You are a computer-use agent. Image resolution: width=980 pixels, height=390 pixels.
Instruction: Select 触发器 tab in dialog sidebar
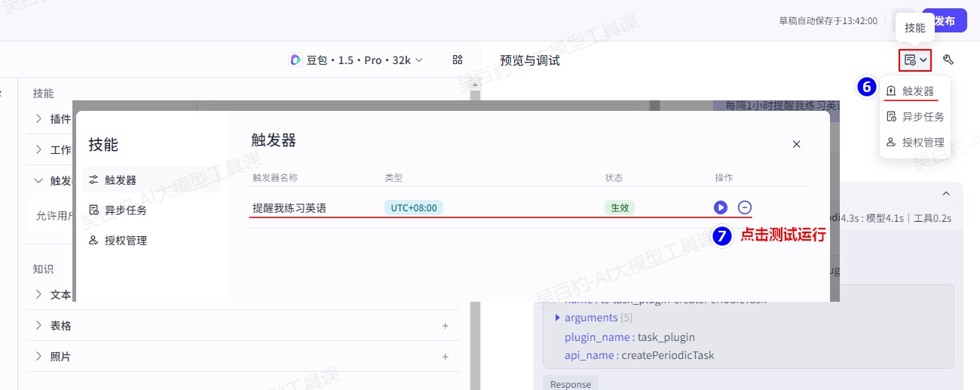click(x=121, y=180)
